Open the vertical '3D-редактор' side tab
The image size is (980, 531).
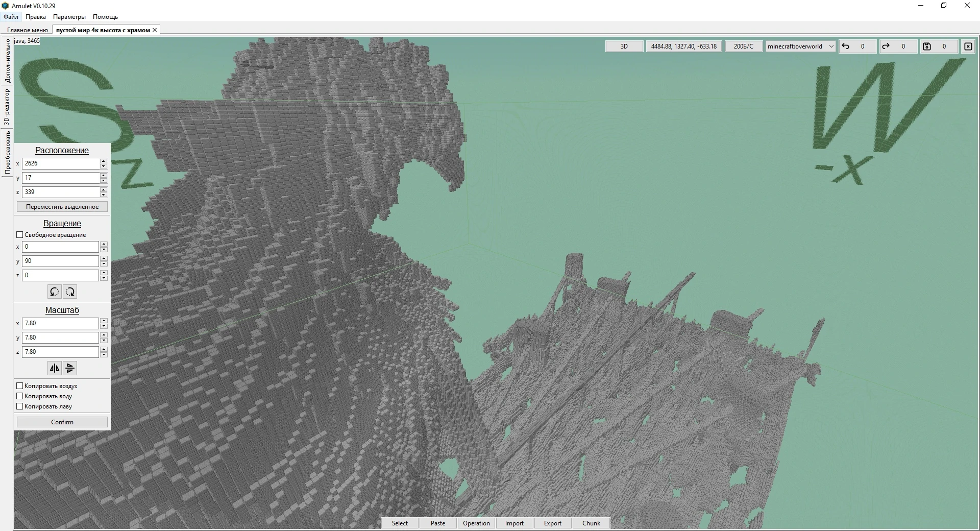click(8, 107)
